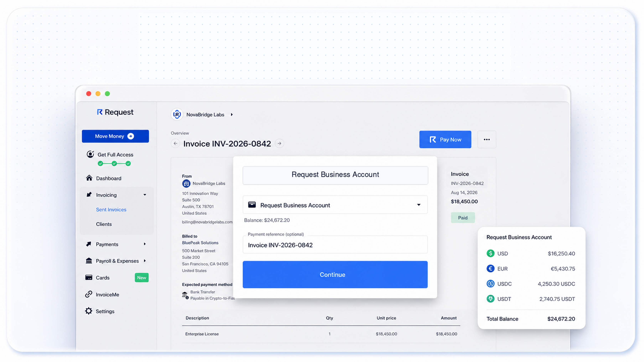The width and height of the screenshot is (644, 362).
Task: Click the Enterprise License description cell
Action: point(202,334)
